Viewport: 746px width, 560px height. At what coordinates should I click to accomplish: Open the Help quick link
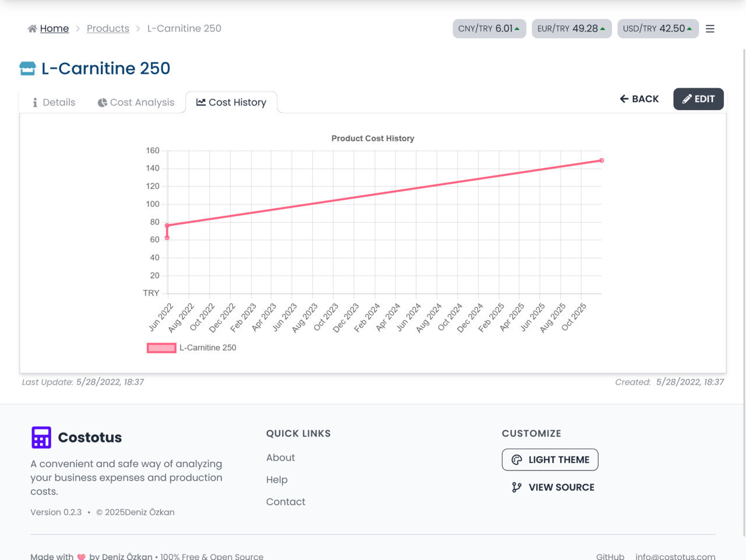[277, 480]
